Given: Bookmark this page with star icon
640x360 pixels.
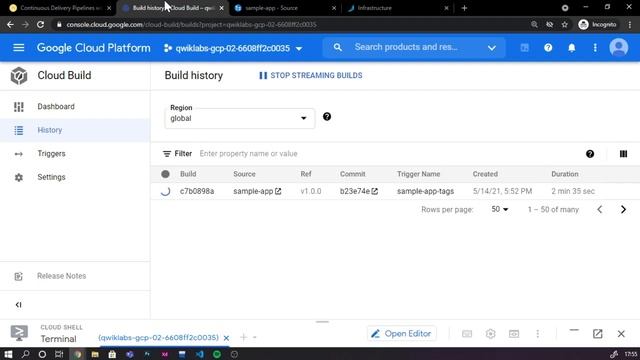Looking at the screenshot, I should (x=564, y=24).
